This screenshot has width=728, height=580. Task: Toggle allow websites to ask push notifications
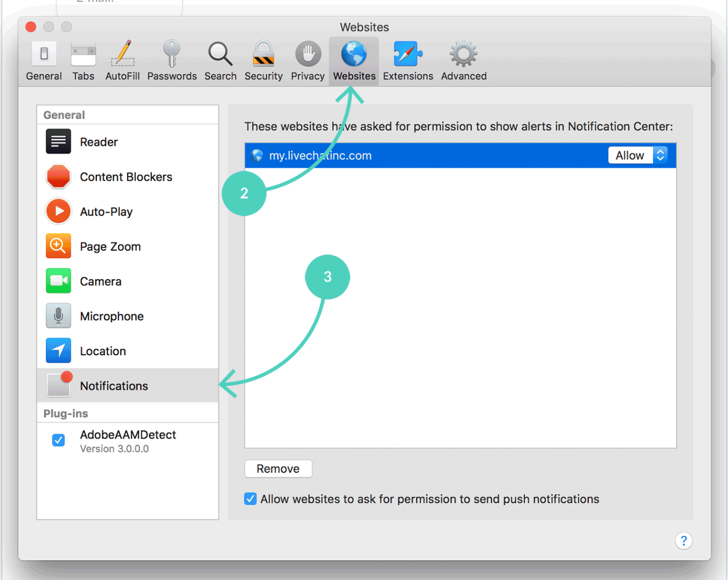click(x=250, y=499)
